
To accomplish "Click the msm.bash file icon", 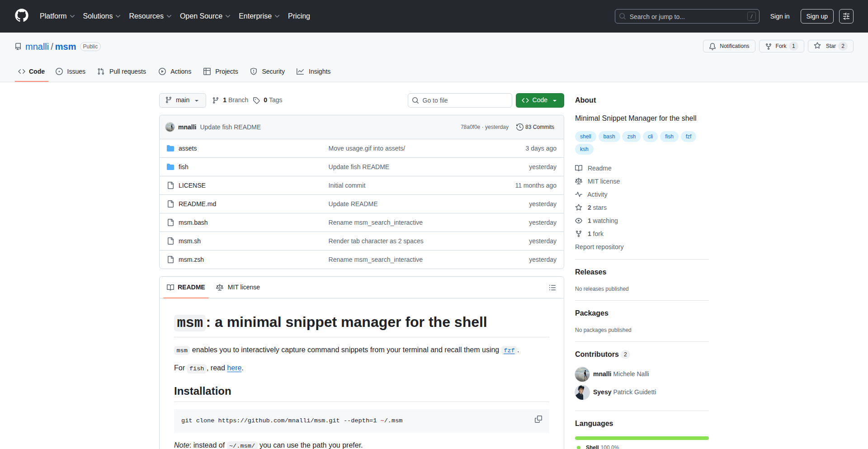I will click(x=170, y=222).
